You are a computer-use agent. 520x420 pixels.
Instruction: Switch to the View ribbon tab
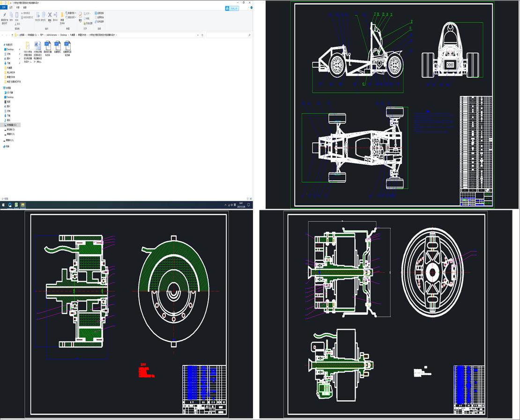(25, 7)
